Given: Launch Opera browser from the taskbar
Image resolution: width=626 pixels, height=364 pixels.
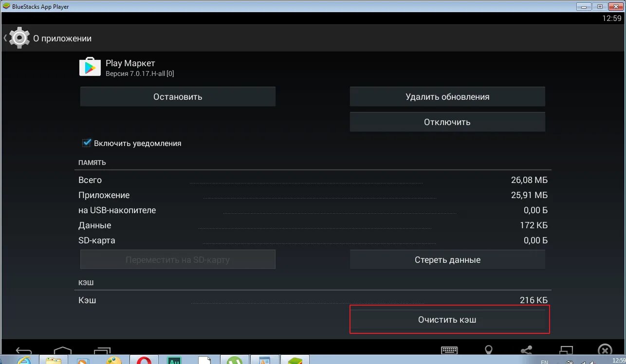Looking at the screenshot, I should tap(144, 360).
